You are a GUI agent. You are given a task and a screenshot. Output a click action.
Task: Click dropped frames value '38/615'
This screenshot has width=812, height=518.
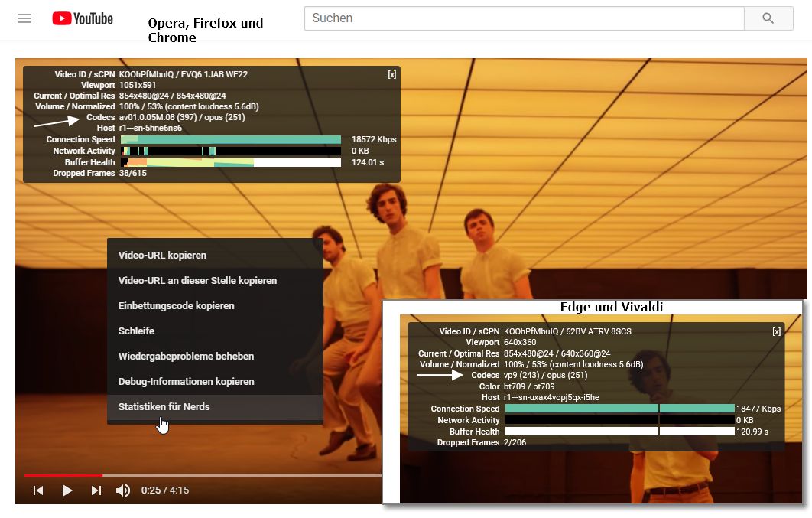tap(132, 173)
